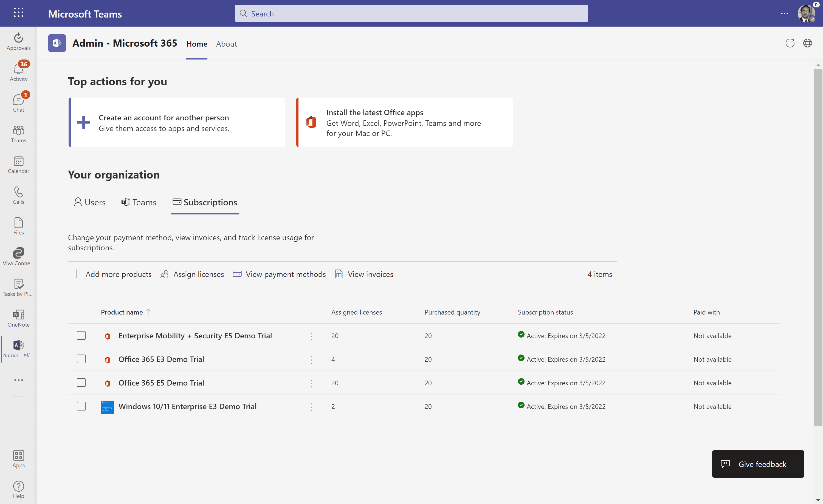Sort by Product name column
The width and height of the screenshot is (823, 504).
tap(125, 312)
